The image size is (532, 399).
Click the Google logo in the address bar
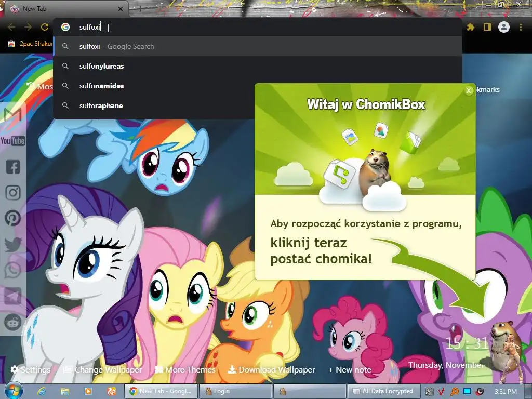65,27
